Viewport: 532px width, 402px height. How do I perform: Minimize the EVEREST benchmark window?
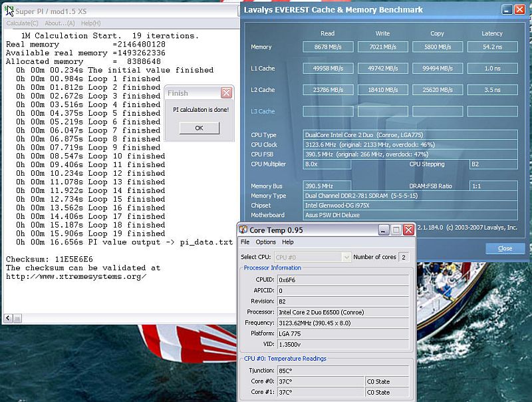[x=507, y=9]
